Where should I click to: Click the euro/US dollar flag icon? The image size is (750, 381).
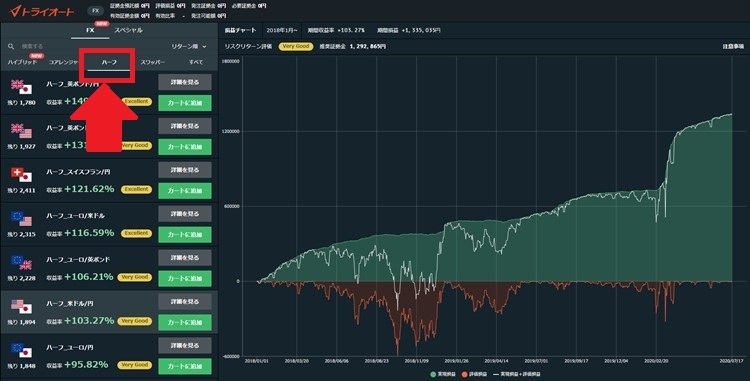[21, 218]
